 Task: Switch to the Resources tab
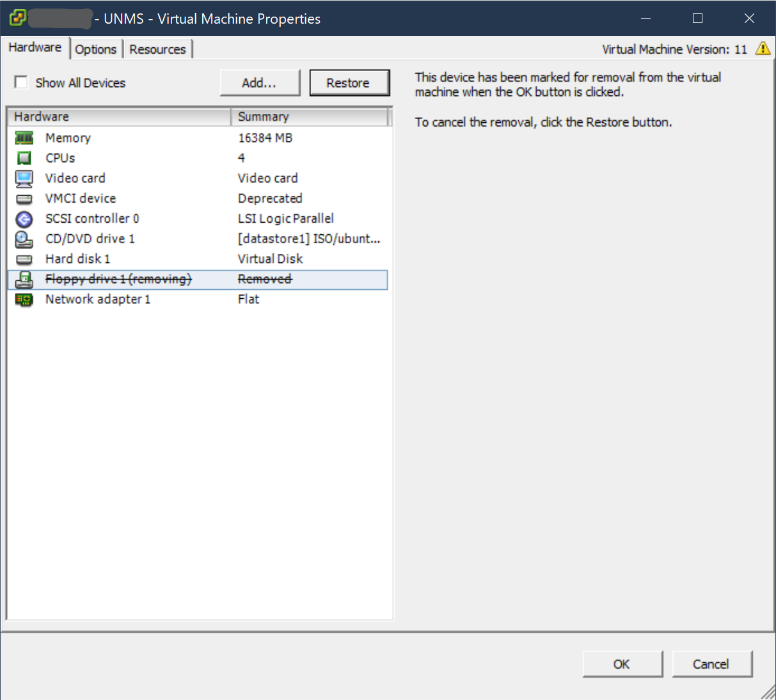pyautogui.click(x=157, y=49)
